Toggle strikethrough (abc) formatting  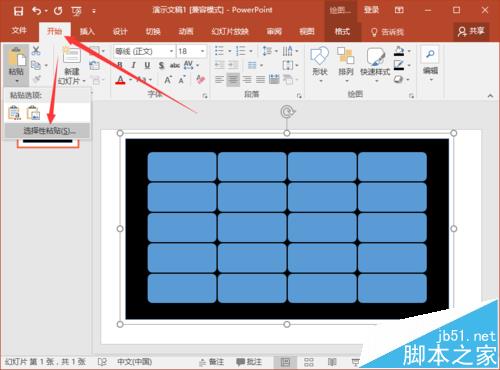175,65
